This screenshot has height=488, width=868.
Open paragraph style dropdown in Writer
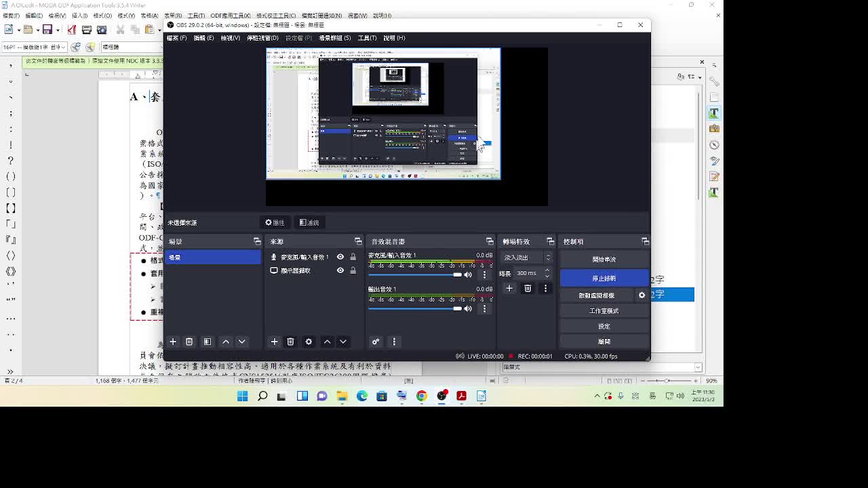coord(62,47)
